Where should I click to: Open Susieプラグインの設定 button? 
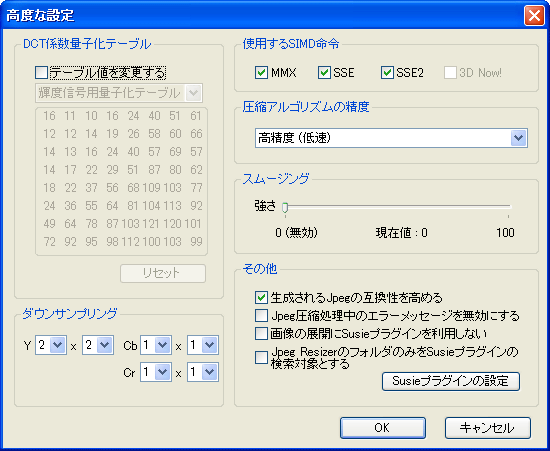coord(451,381)
